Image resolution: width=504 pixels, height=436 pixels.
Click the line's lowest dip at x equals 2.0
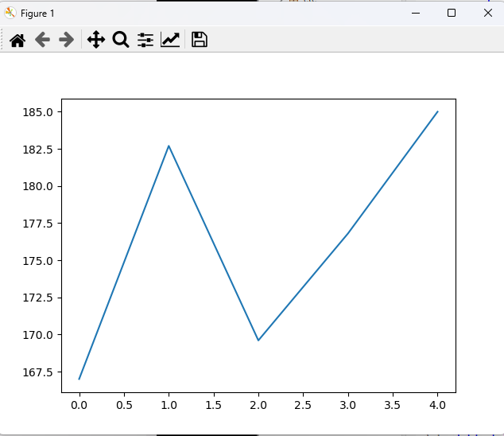pyautogui.click(x=258, y=340)
